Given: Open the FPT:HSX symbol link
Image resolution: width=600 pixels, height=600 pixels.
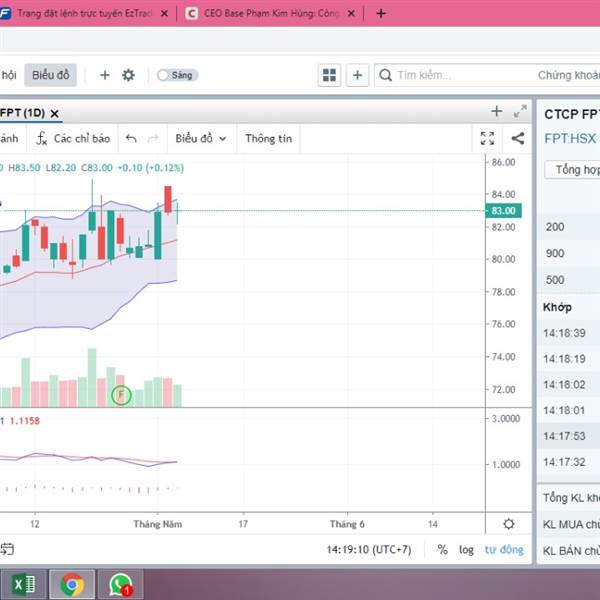Looking at the screenshot, I should coord(570,139).
